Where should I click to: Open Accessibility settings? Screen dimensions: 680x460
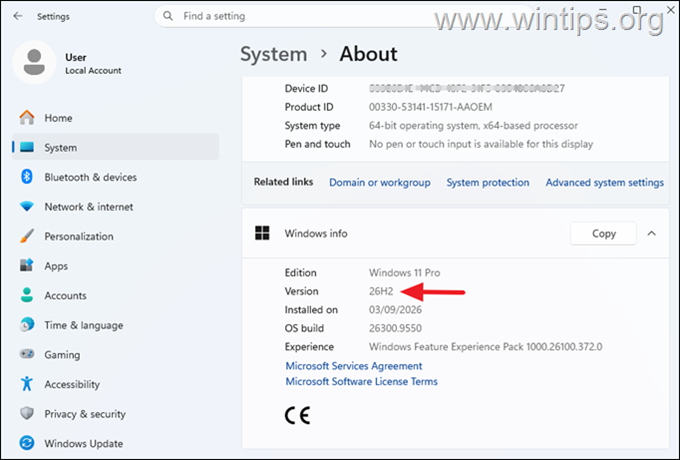(116, 384)
